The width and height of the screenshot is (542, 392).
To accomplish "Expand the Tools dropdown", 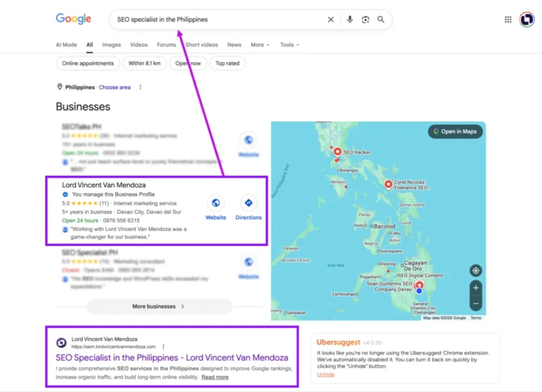I will [x=289, y=44].
